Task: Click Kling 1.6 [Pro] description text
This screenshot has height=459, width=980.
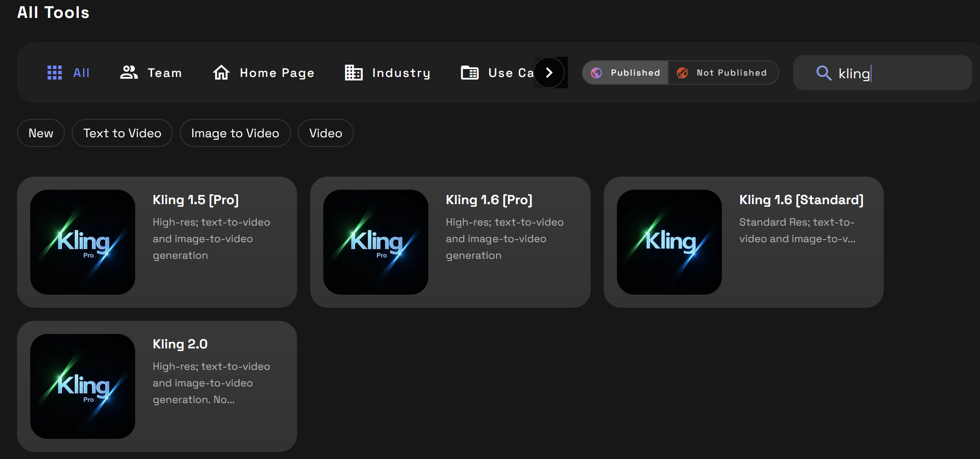Action: [x=504, y=239]
